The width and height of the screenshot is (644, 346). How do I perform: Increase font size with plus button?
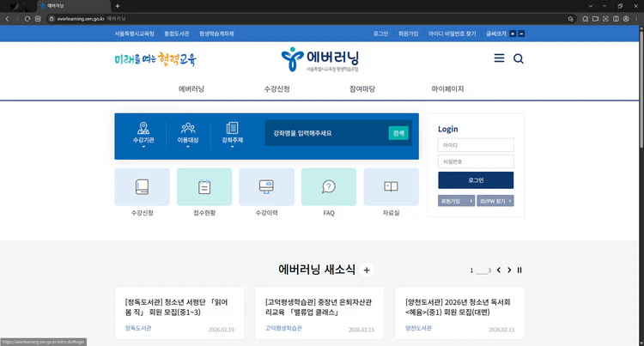point(513,33)
